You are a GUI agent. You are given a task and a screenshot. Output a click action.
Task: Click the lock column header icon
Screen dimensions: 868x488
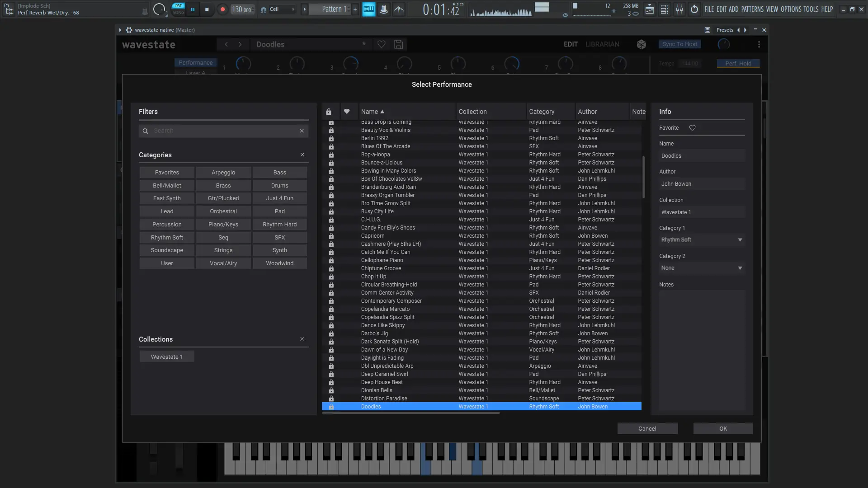pyautogui.click(x=329, y=112)
